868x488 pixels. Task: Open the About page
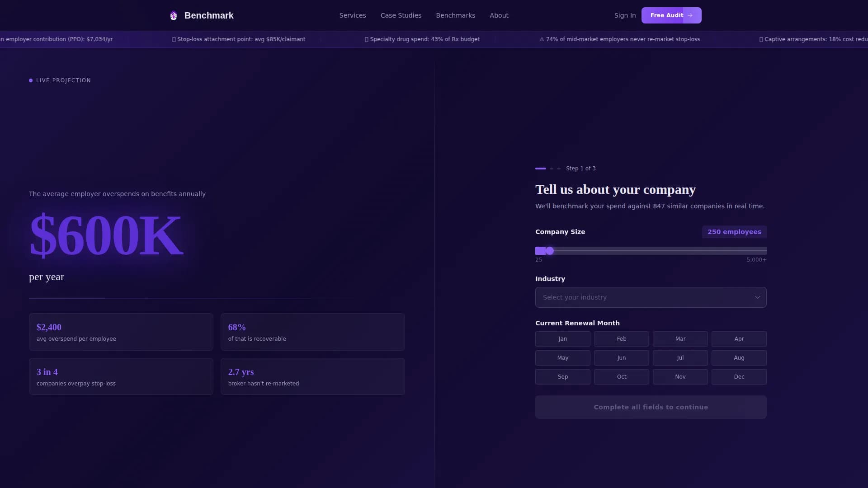(499, 15)
